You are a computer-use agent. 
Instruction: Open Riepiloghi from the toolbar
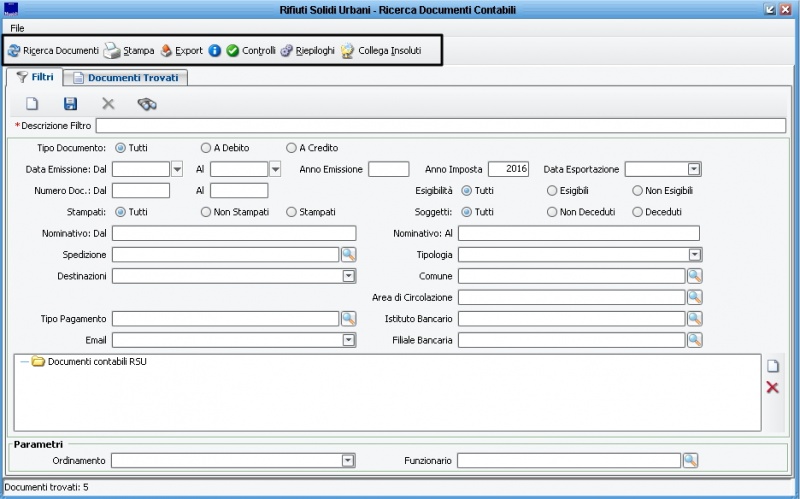click(x=307, y=50)
